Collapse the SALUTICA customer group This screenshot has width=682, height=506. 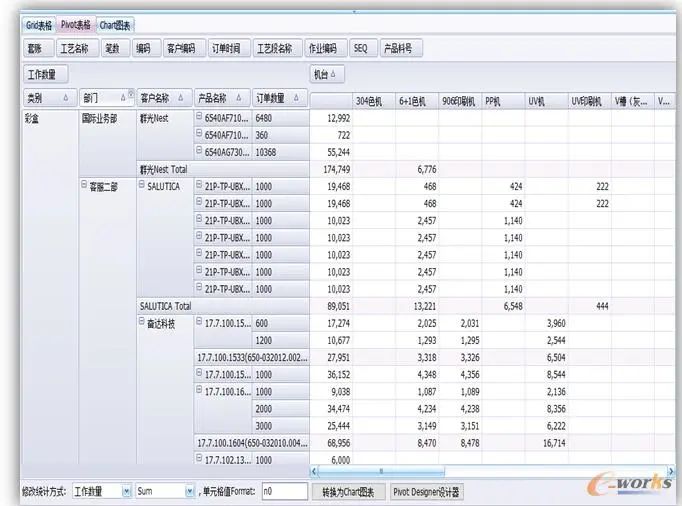(142, 186)
